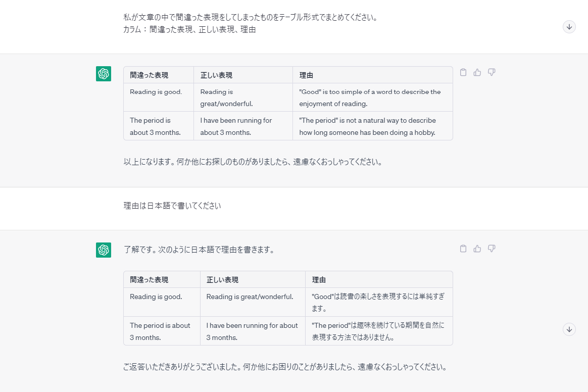Copy the first ChatGPT response
This screenshot has width=588, height=392.
[x=463, y=72]
